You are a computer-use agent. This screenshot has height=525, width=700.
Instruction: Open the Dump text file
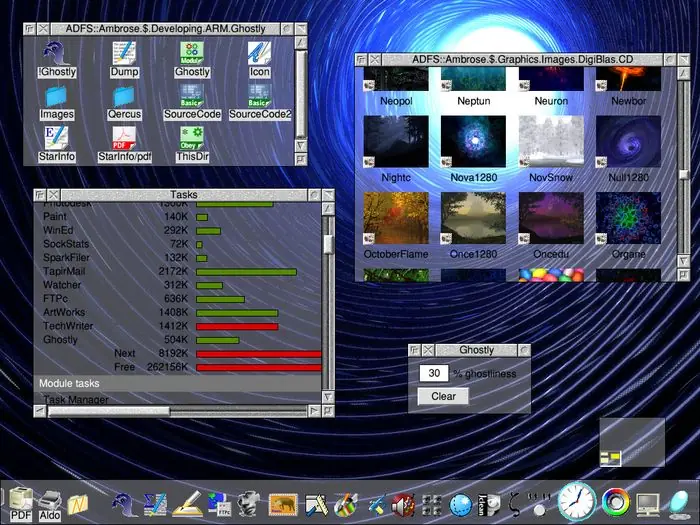point(124,54)
